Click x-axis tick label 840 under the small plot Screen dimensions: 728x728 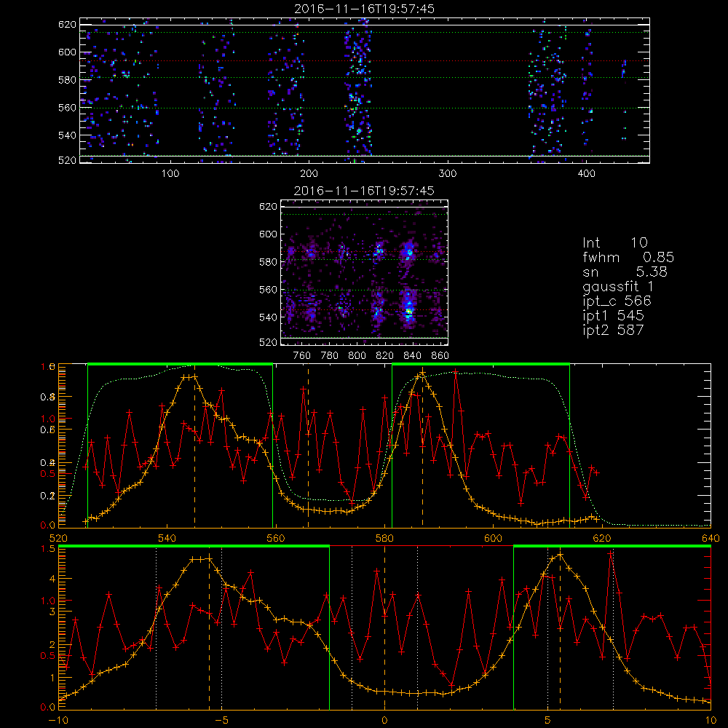[412, 356]
